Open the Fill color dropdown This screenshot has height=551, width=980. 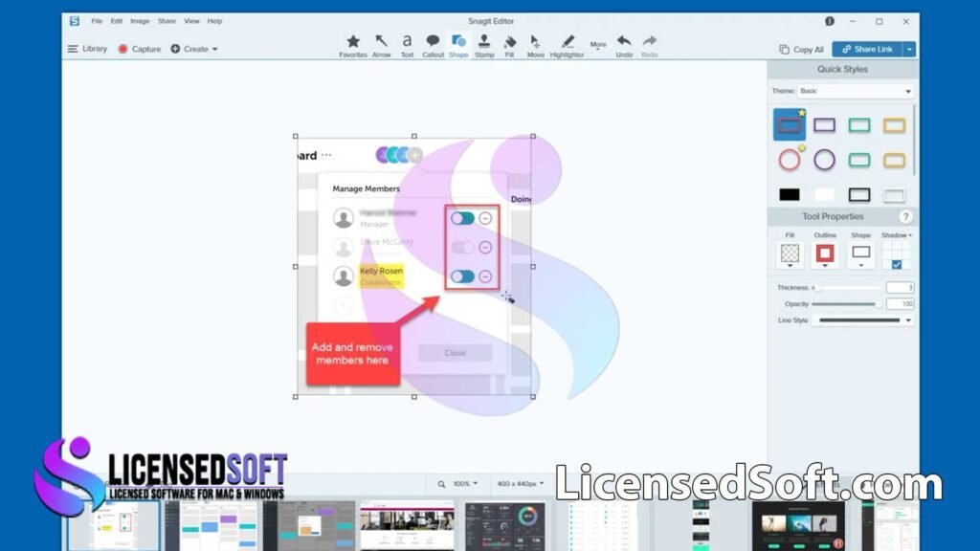[790, 256]
